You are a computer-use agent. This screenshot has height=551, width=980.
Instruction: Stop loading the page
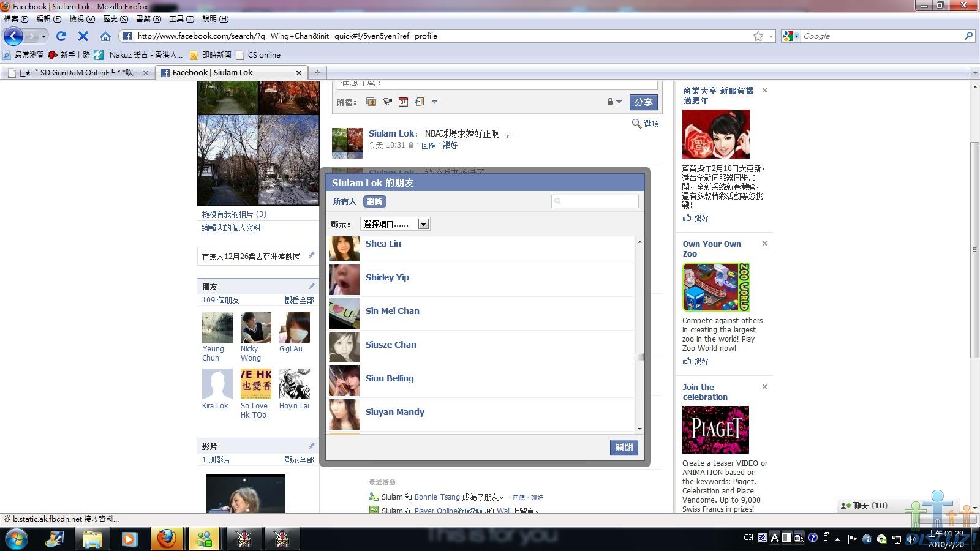pos(83,36)
